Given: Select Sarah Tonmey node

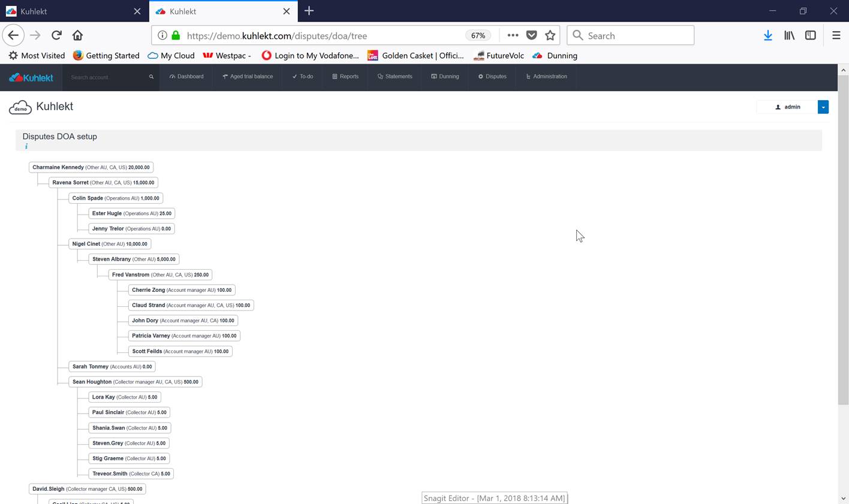Looking at the screenshot, I should [x=112, y=366].
